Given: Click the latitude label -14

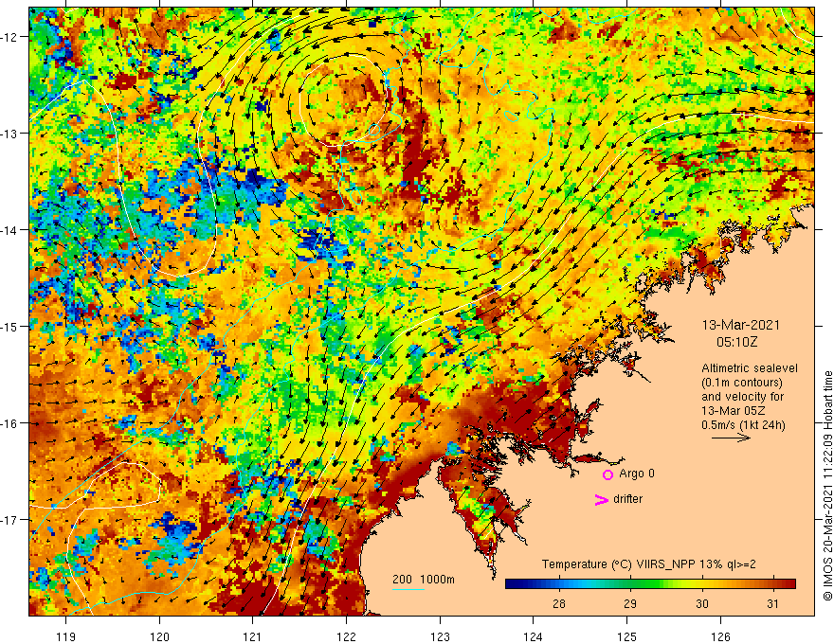Looking at the screenshot, I should point(10,230).
